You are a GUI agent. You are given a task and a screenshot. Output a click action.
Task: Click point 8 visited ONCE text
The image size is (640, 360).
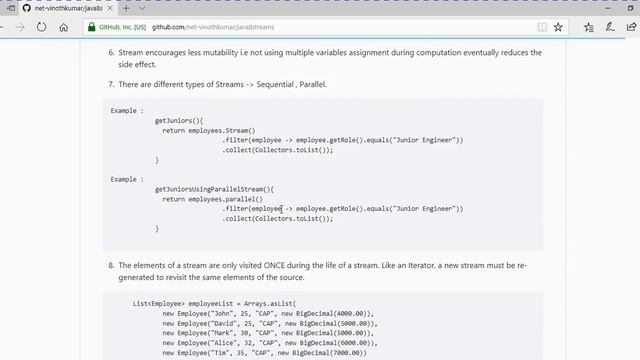(x=322, y=271)
